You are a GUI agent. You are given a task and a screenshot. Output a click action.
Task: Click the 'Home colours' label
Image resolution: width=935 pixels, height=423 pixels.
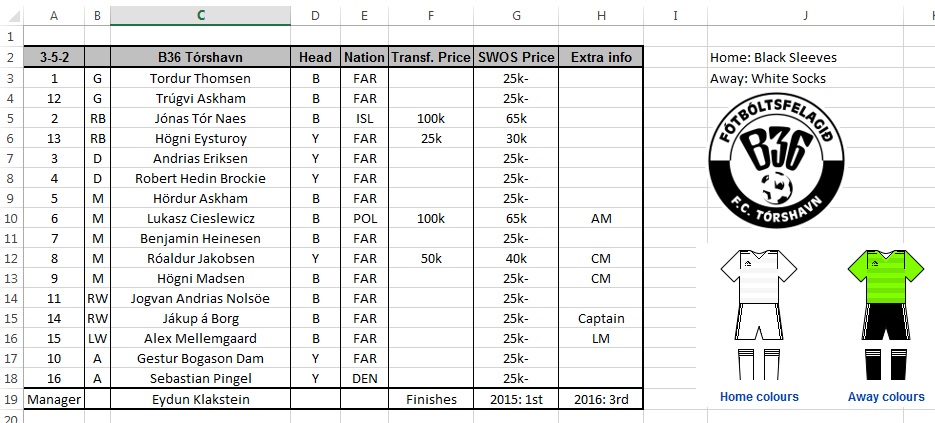(759, 397)
